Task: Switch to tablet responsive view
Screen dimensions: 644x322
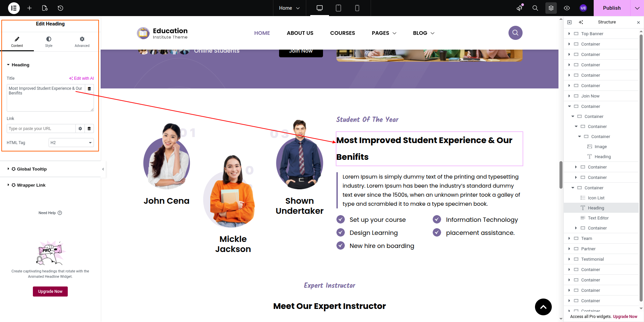Action: (x=338, y=8)
